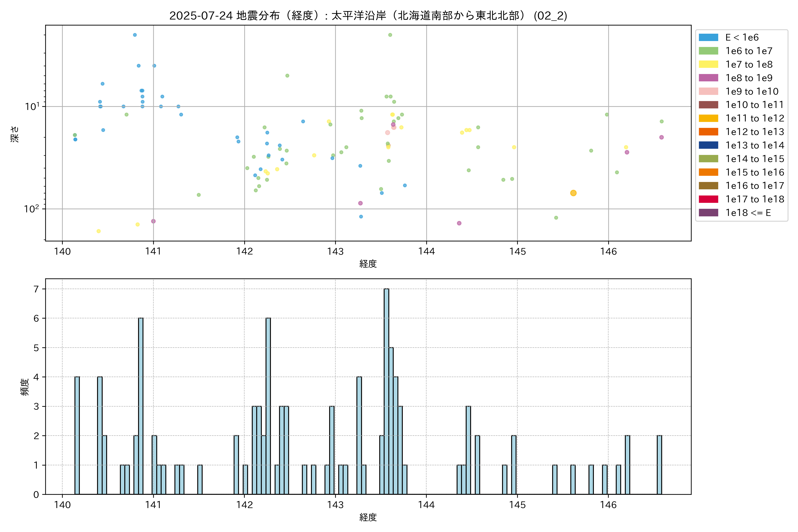The image size is (798, 532).
Task: Click the purple '1e8 to 1e9' legend swatch
Action: 708,78
